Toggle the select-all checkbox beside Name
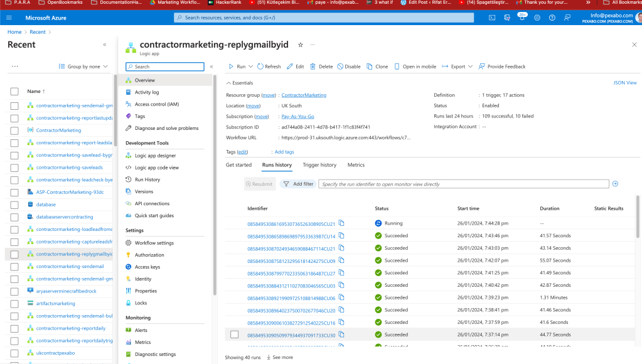This screenshot has height=364, width=642. (x=14, y=91)
